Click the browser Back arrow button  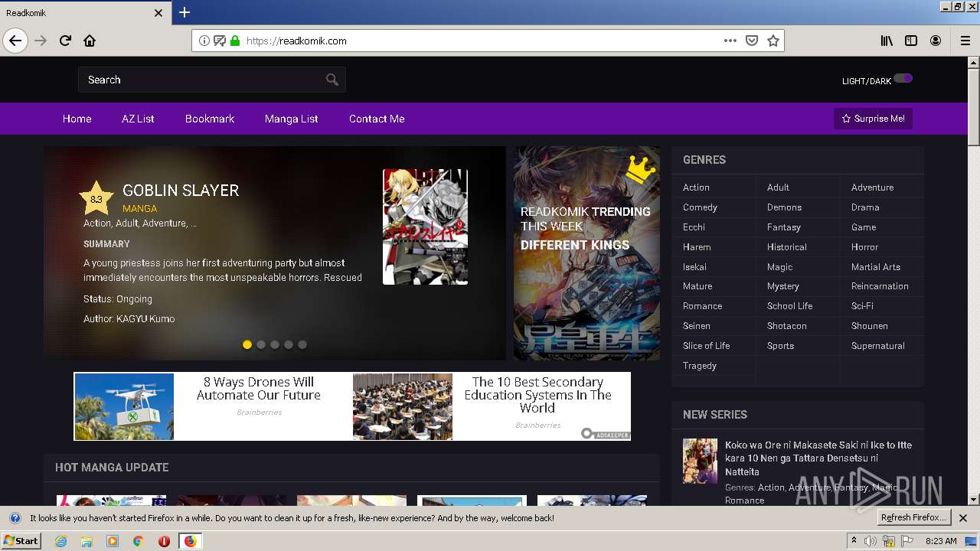point(15,41)
